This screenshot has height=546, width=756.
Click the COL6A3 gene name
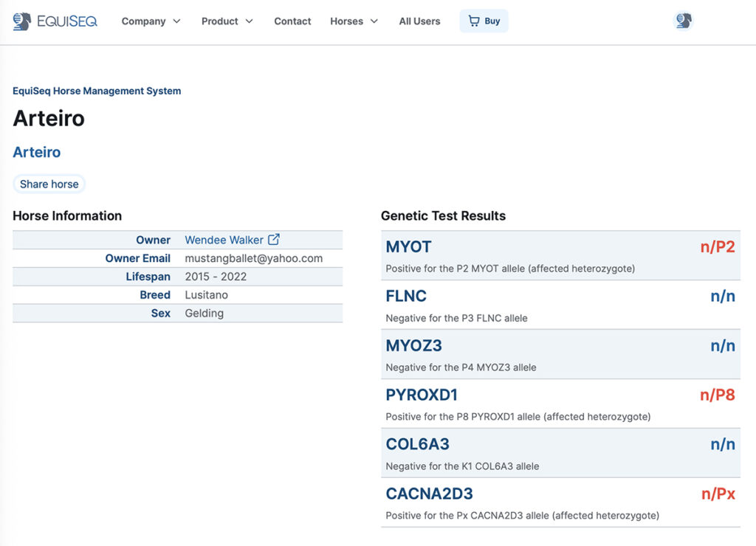(417, 444)
